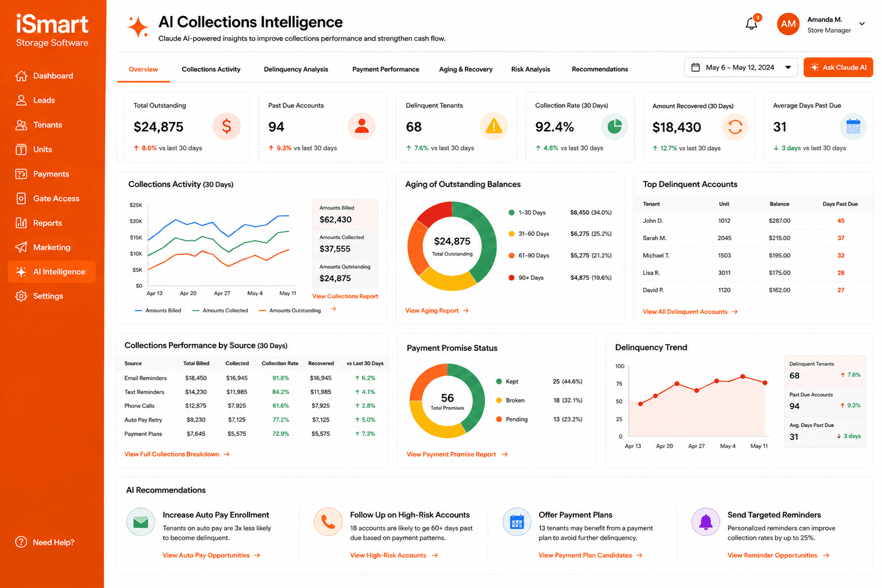Open View Auto Pay Opportunities
882x588 pixels.
click(x=211, y=555)
